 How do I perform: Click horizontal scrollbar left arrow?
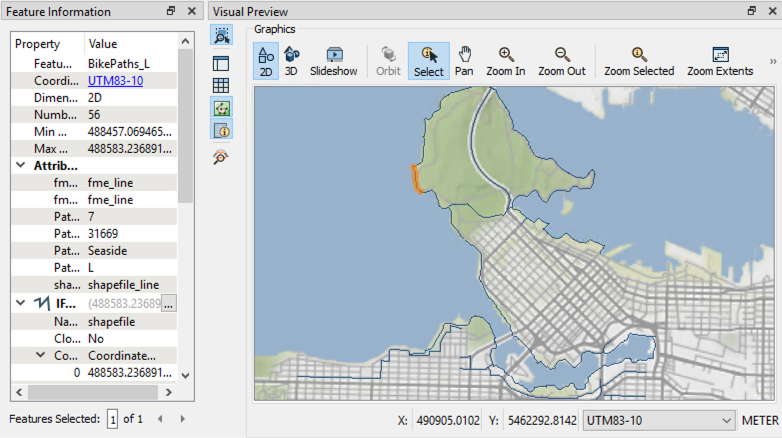pyautogui.click(x=19, y=393)
